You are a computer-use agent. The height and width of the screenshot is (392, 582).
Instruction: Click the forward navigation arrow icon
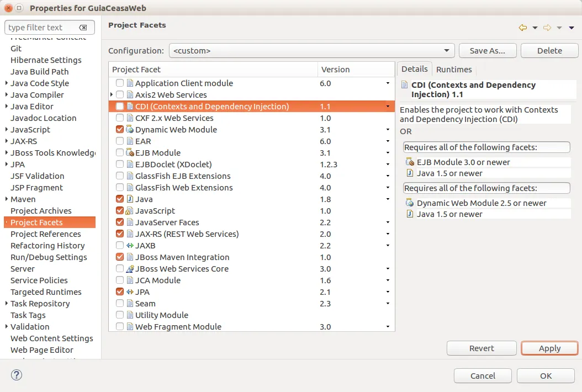547,28
